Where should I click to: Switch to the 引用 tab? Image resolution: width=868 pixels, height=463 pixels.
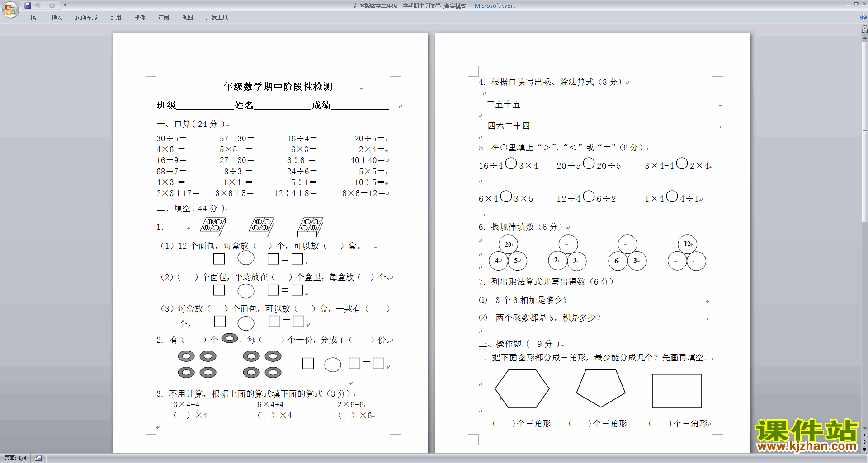[x=115, y=18]
